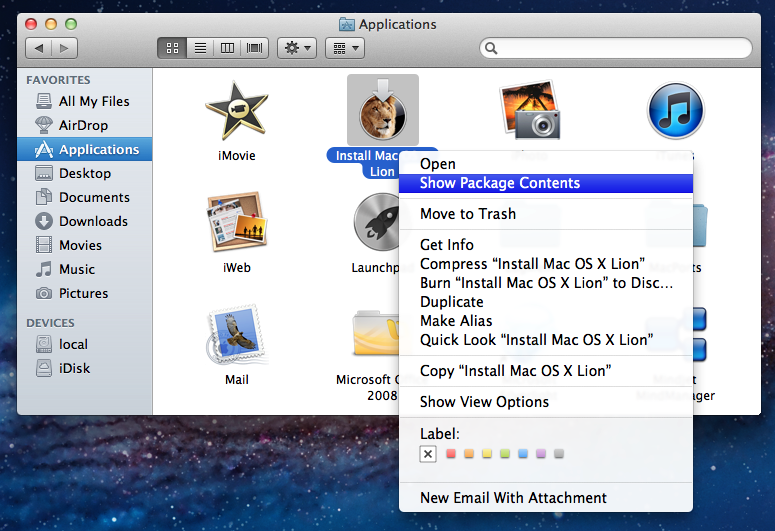Image resolution: width=775 pixels, height=531 pixels.
Task: Apply the yellow label color
Action: pyautogui.click(x=487, y=453)
